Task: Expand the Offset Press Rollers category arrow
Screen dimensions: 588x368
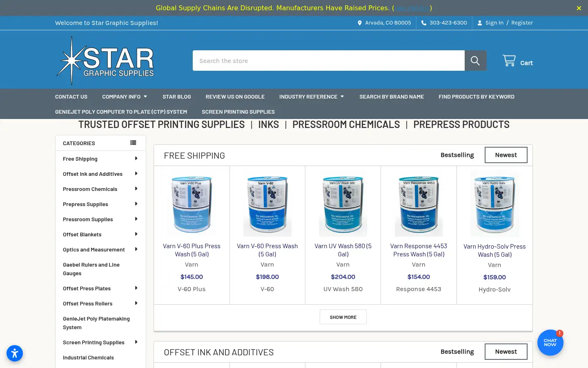Action: pyautogui.click(x=136, y=303)
